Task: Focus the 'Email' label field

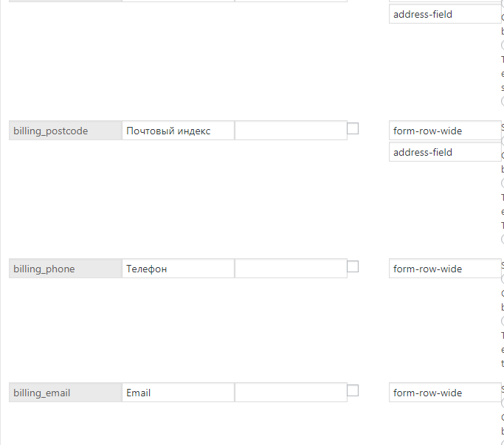Action: [x=178, y=393]
